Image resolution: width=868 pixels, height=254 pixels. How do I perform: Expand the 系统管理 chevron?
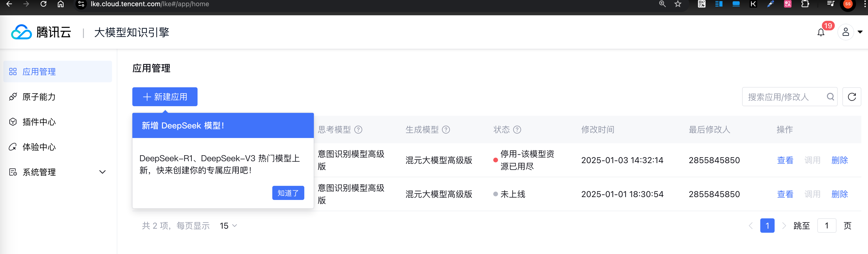coord(102,172)
